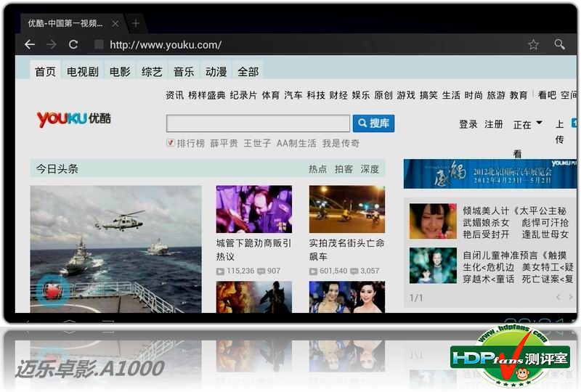Click the 上传 upload link

coord(559,132)
